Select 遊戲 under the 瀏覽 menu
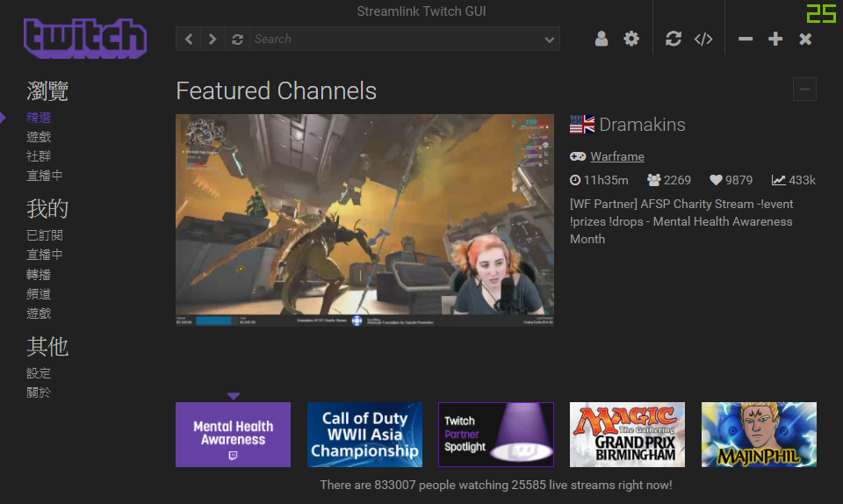Image resolution: width=843 pixels, height=504 pixels. click(39, 137)
